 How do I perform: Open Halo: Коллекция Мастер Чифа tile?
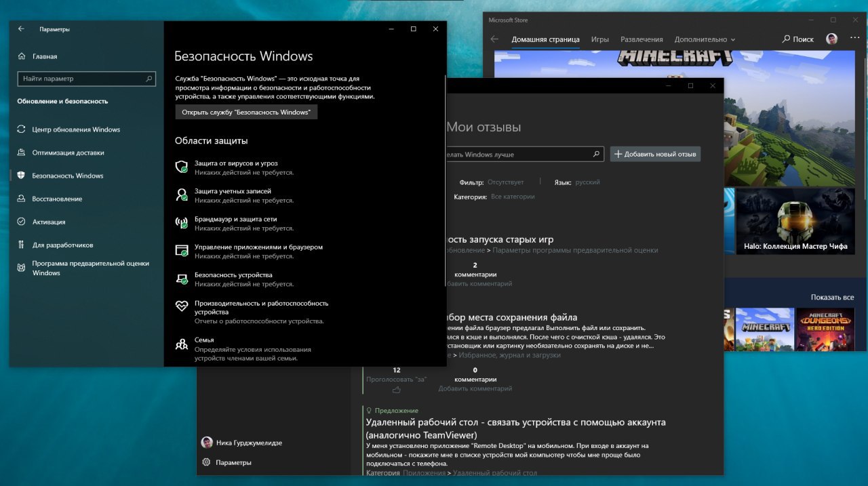pyautogui.click(x=795, y=221)
